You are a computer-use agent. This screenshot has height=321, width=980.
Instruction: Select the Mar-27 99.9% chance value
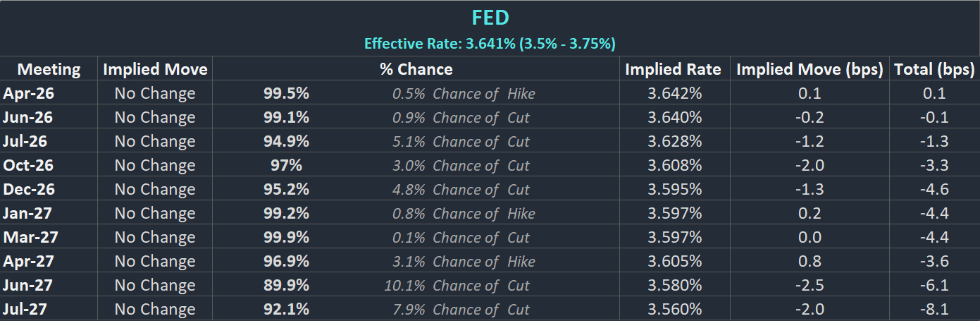tap(287, 237)
